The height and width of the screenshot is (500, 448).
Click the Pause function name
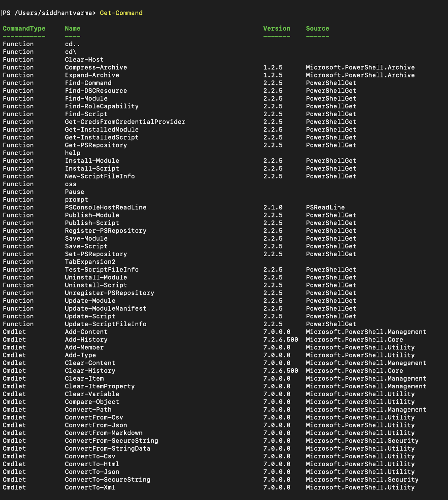[x=75, y=192]
